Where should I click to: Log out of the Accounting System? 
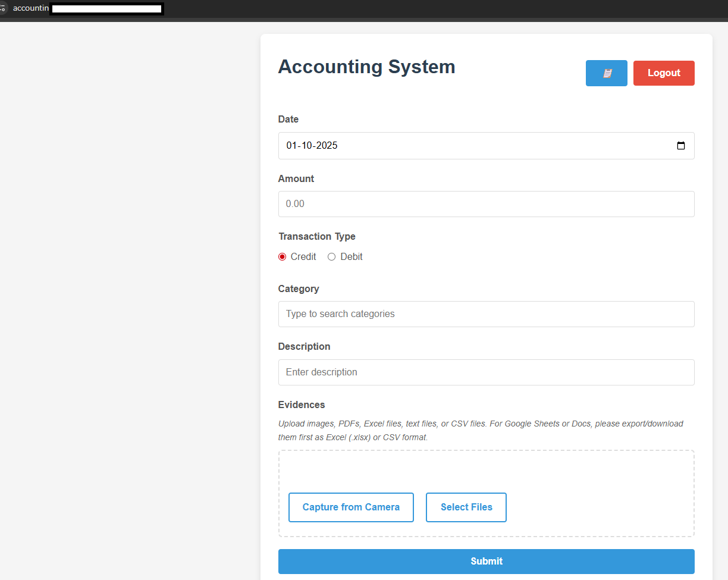click(x=664, y=73)
